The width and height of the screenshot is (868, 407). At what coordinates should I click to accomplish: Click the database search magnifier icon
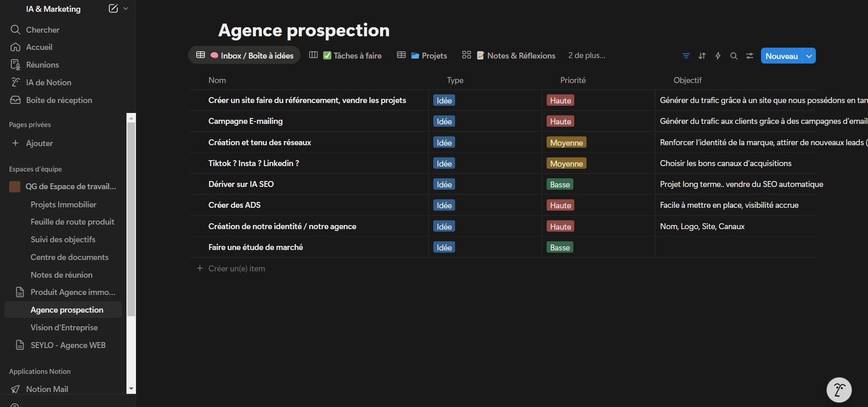(x=734, y=56)
